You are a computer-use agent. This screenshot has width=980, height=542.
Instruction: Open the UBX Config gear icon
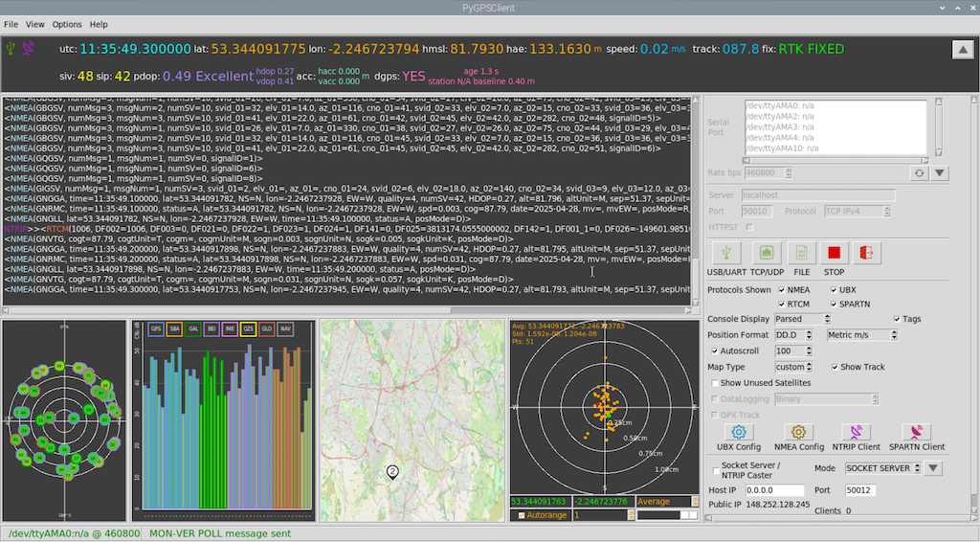[x=739, y=432]
